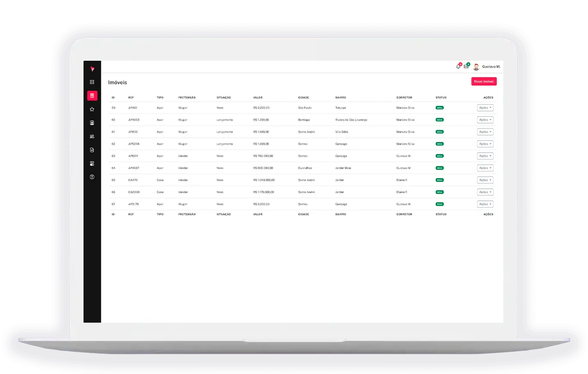This screenshot has height=374, width=588.
Task: Click the Ativo status badge for AP4603
Action: [439, 120]
